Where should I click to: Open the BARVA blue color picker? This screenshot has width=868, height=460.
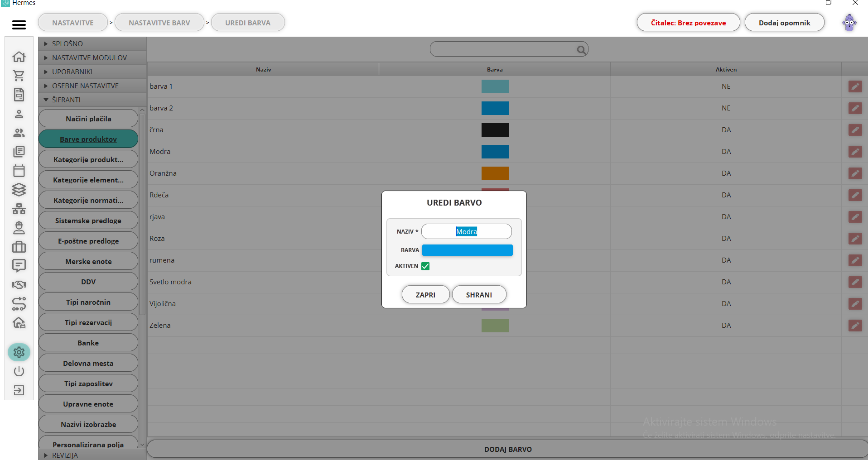467,250
